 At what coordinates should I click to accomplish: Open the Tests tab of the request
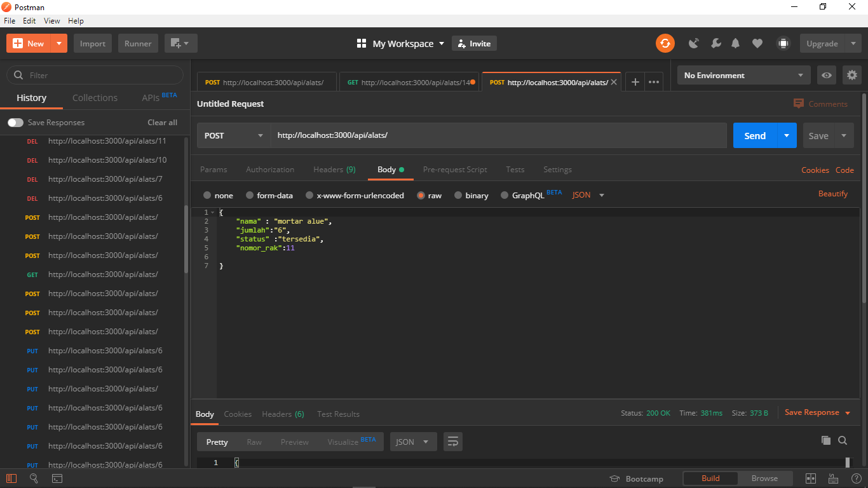(515, 170)
